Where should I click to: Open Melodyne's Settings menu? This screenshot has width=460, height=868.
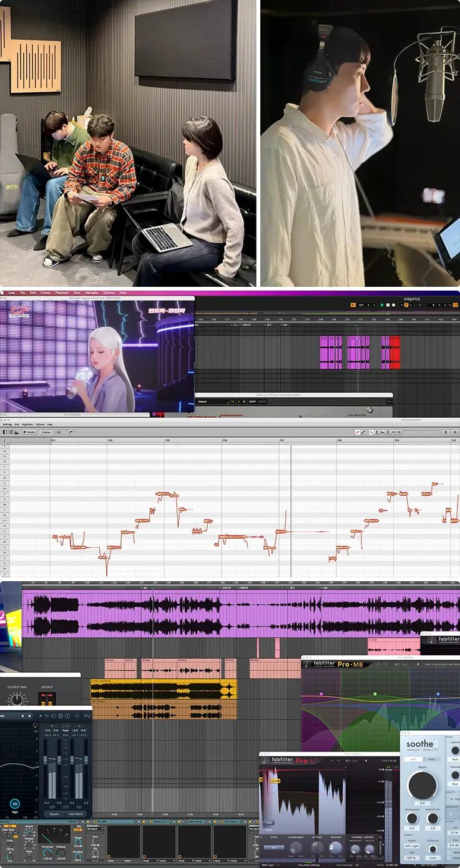click(7, 425)
